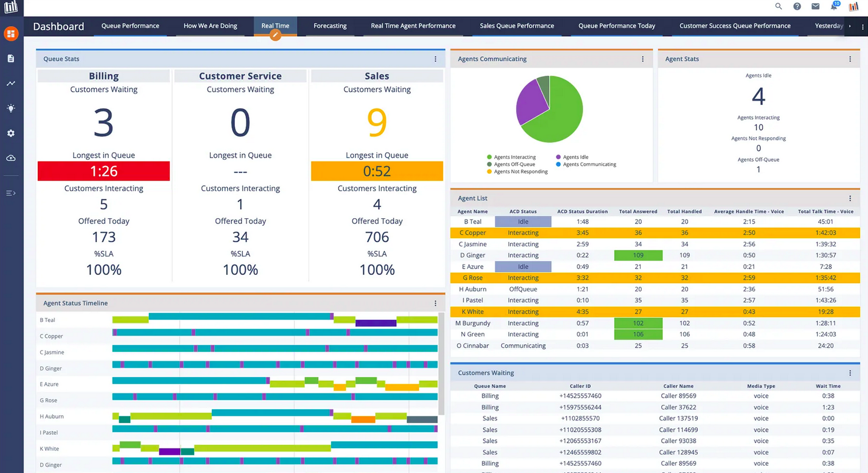
Task: Open the Analytics trends icon in the sidebar
Action: (11, 83)
